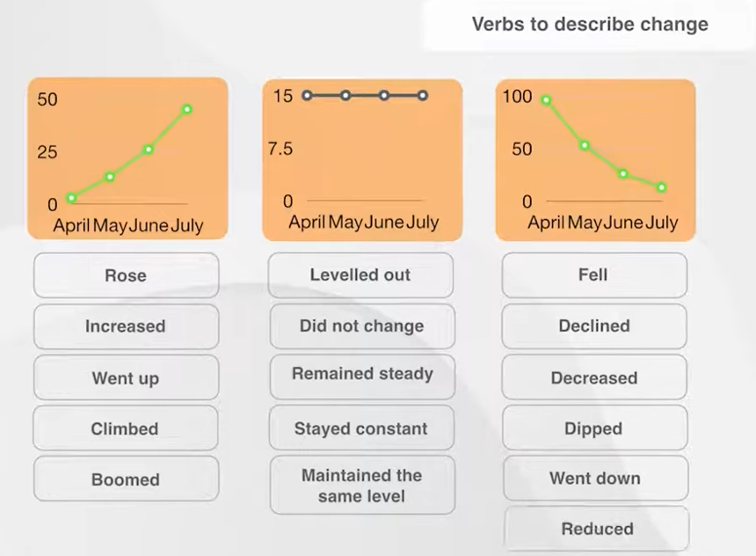Screen dimensions: 756x556
Task: Click the flat line chart at 15
Action: (x=362, y=158)
